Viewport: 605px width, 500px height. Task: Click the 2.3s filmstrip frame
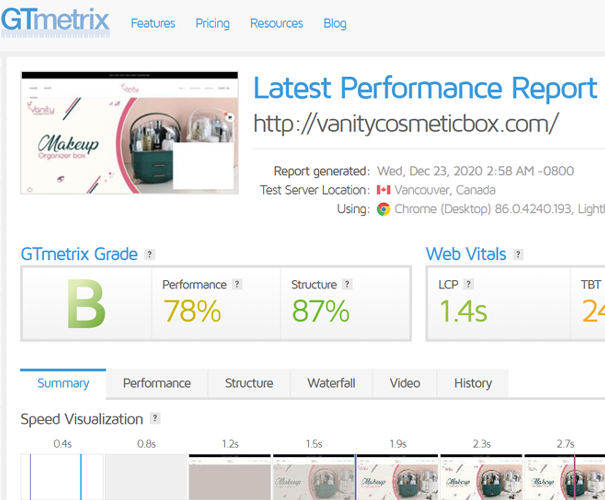click(x=482, y=477)
